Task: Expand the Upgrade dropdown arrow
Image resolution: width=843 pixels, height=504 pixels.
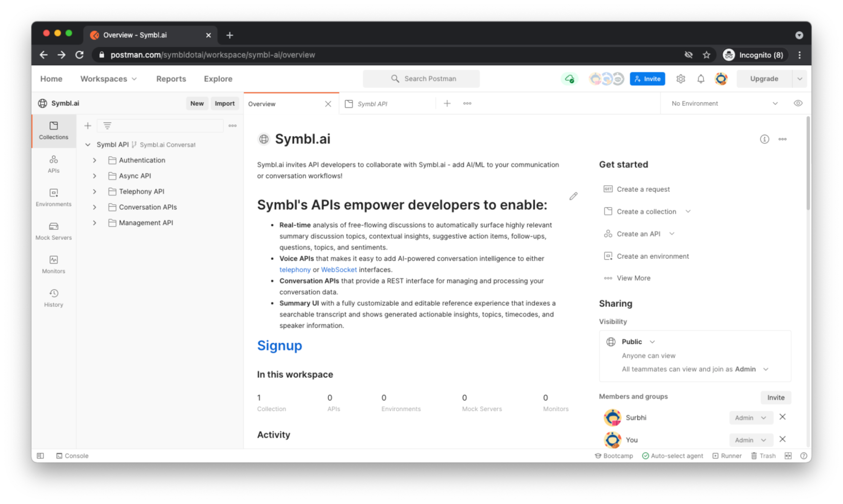Action: 799,79
